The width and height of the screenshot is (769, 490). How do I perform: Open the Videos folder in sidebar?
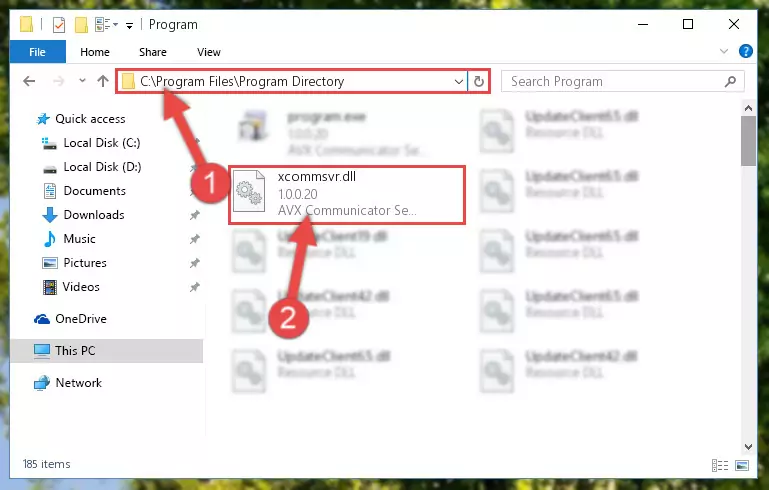(81, 287)
